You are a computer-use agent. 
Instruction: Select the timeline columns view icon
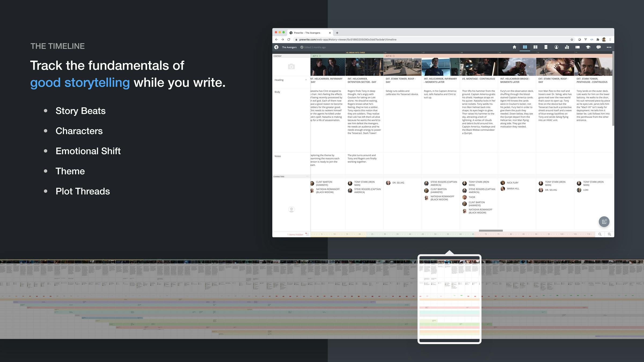coord(525,47)
